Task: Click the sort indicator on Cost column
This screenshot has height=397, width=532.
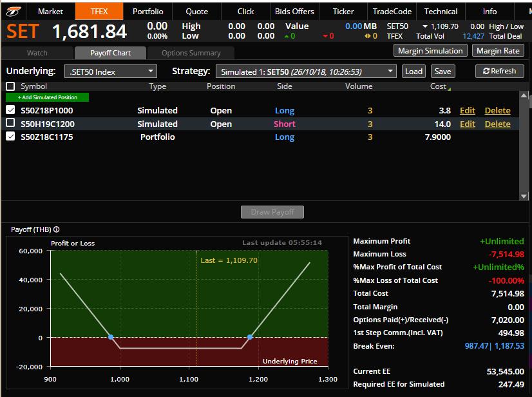Action: tap(449, 89)
